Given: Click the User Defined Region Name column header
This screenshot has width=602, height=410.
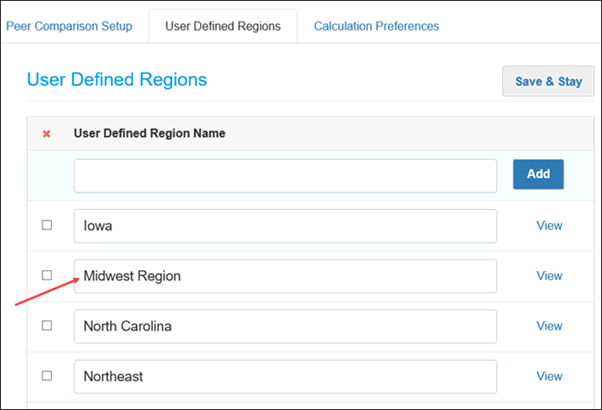Looking at the screenshot, I should pyautogui.click(x=149, y=134).
